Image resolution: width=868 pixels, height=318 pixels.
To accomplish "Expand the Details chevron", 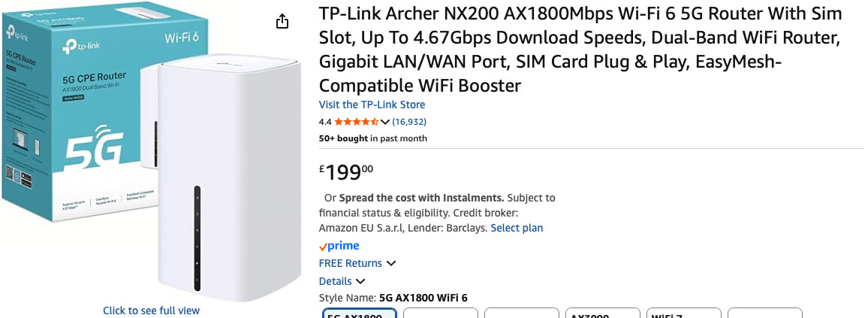I will (360, 281).
